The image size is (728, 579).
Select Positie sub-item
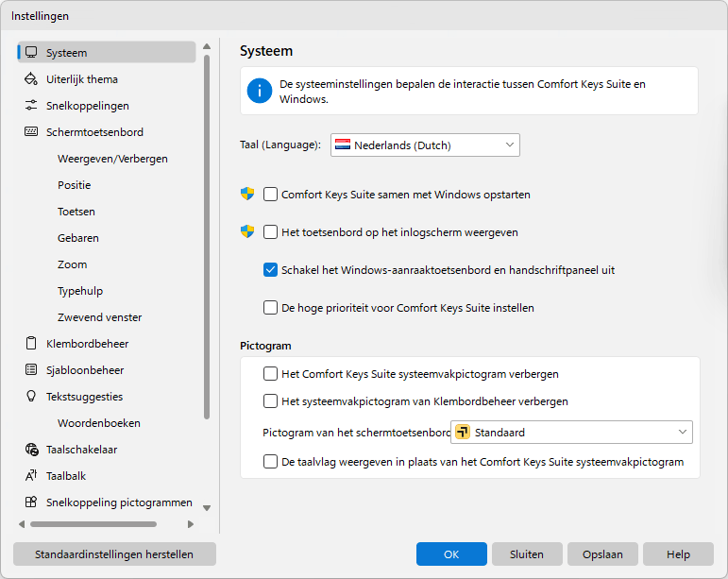coord(75,185)
